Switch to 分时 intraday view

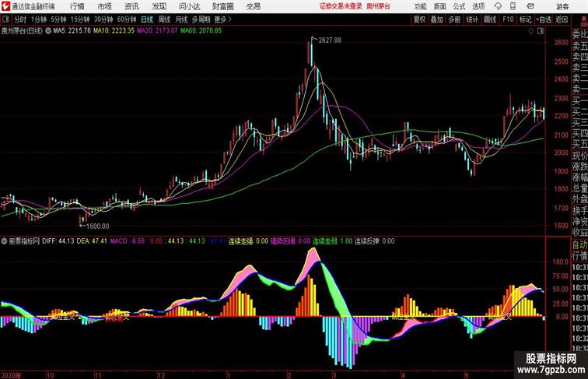coord(20,19)
